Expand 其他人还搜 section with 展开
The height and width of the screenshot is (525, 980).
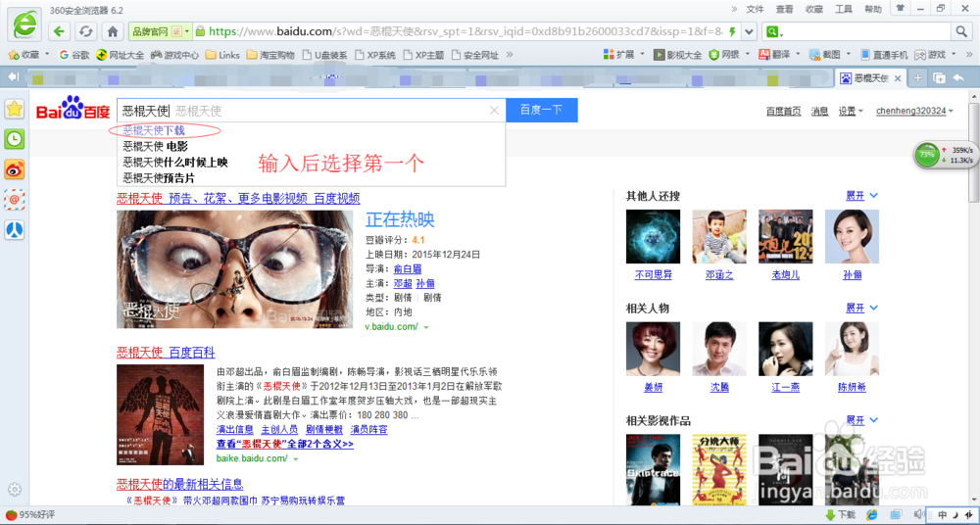[861, 196]
